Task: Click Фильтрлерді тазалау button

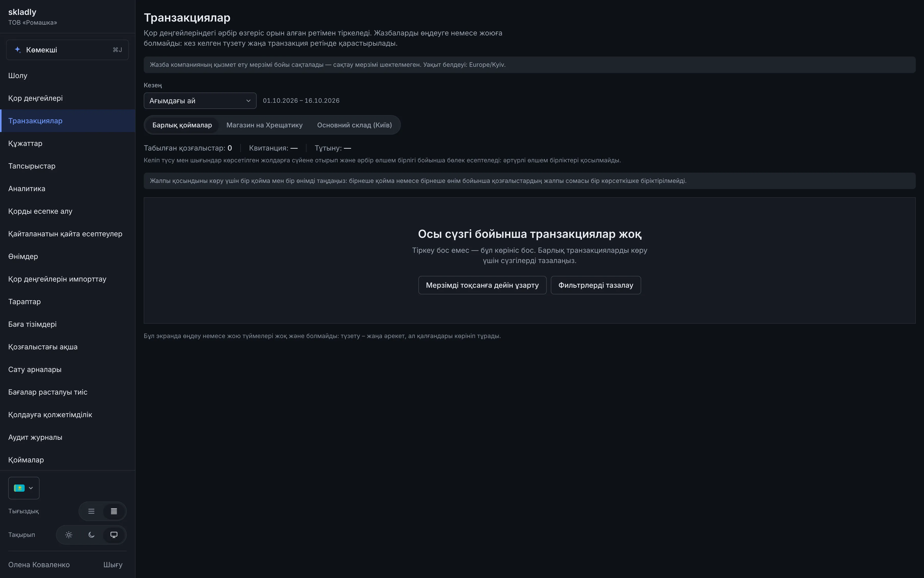Action: [x=596, y=285]
